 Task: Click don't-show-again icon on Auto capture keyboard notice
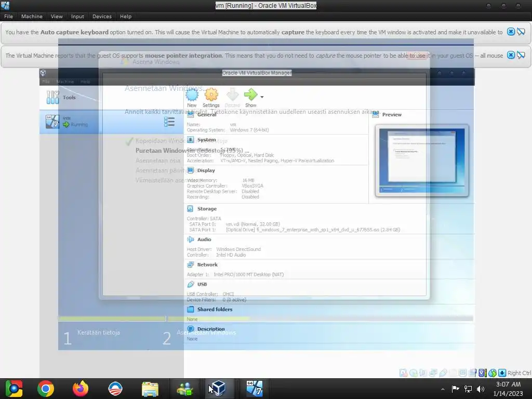(521, 32)
